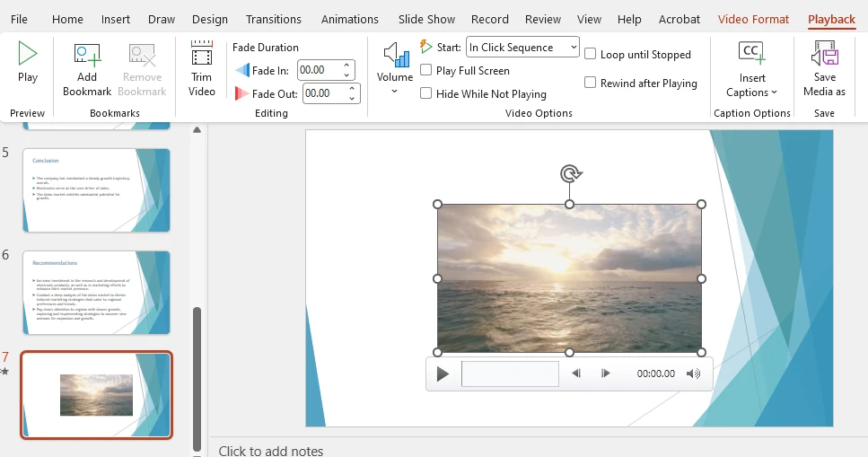Switch to the Insert tab
The image size is (868, 457).
tap(116, 20)
